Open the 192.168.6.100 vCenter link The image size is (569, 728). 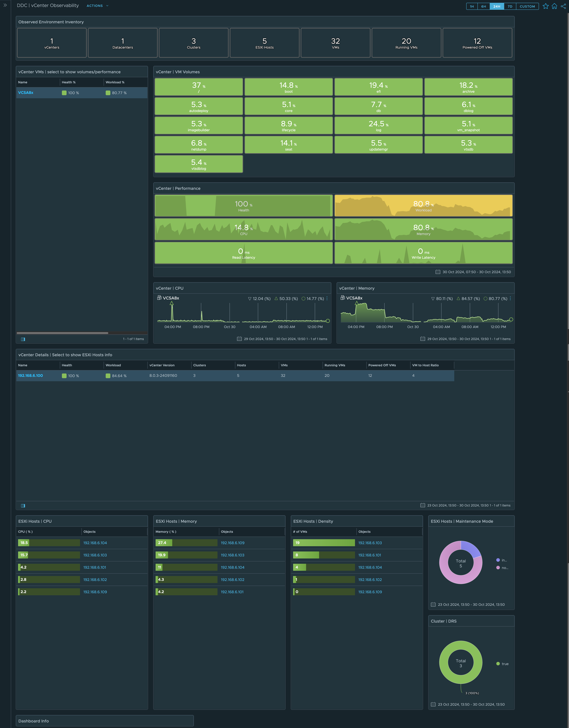tap(30, 376)
